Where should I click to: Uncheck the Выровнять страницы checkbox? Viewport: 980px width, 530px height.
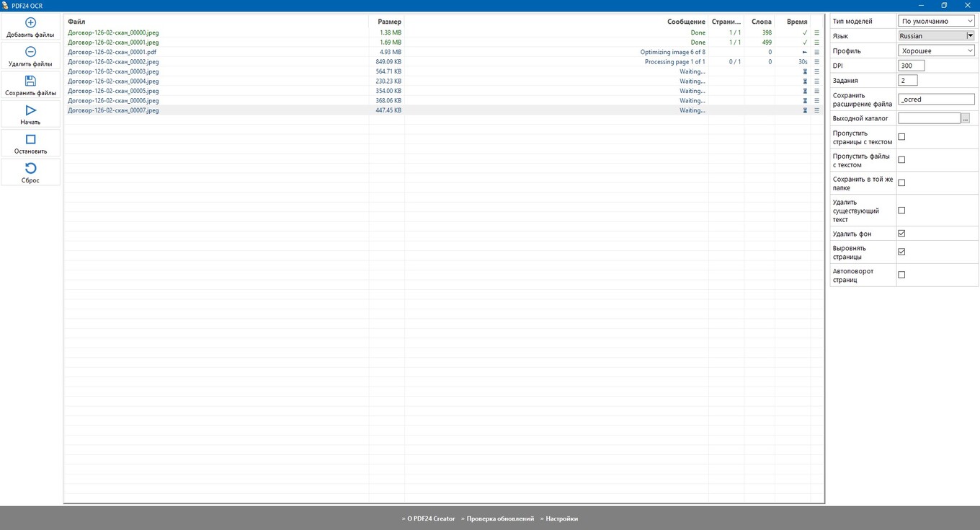(x=901, y=252)
